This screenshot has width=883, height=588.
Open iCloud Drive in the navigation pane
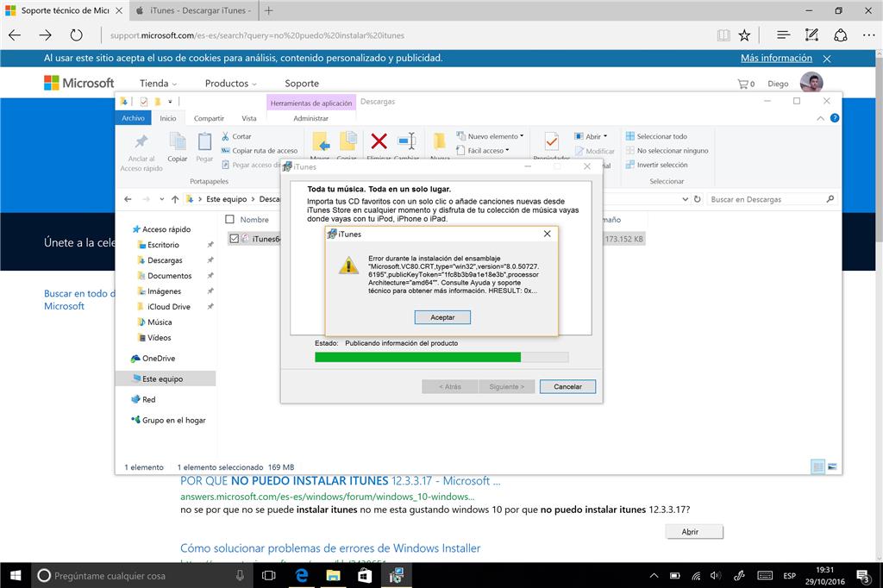coord(164,306)
